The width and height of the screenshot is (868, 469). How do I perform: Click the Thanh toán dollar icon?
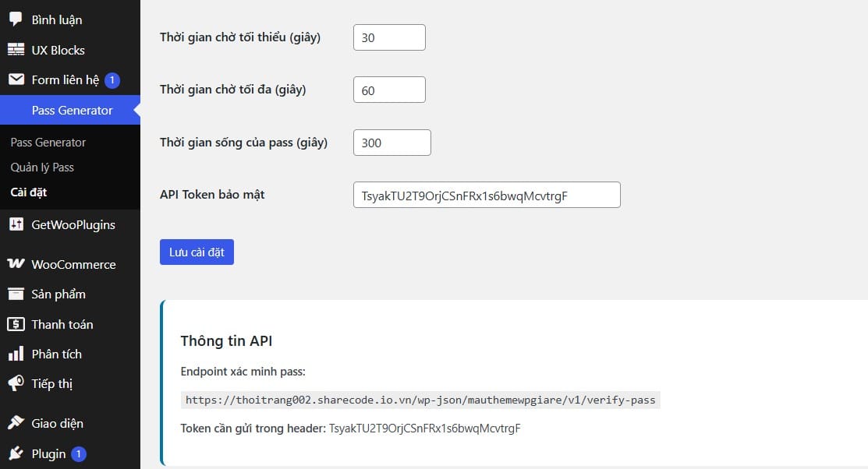click(16, 324)
